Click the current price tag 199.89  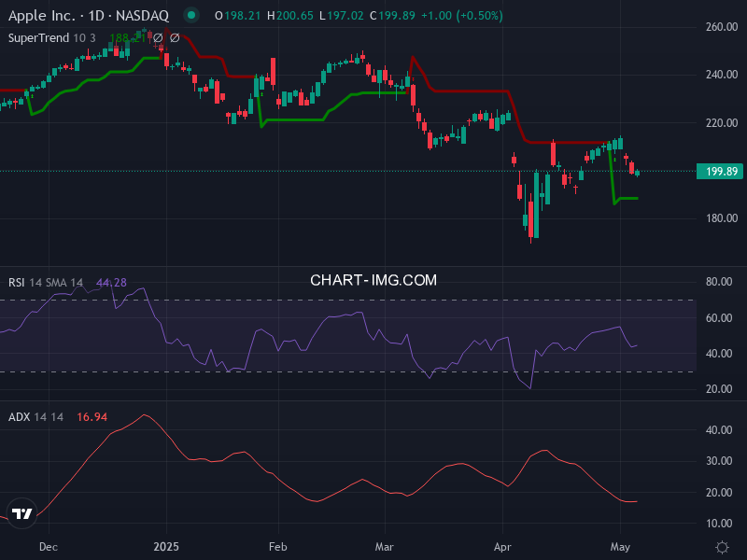point(720,172)
